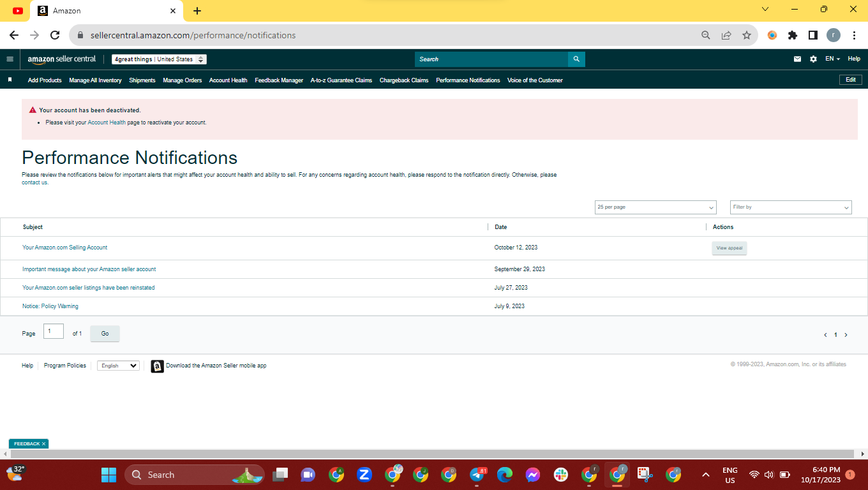Click the Amazon Seller Central logo
The height and width of the screenshot is (490, 868).
click(x=61, y=59)
